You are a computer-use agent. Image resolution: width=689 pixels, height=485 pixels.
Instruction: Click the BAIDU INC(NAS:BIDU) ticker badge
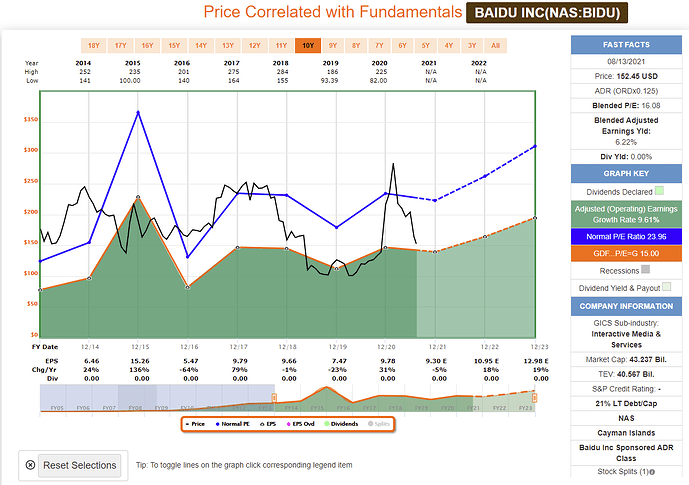pos(547,12)
